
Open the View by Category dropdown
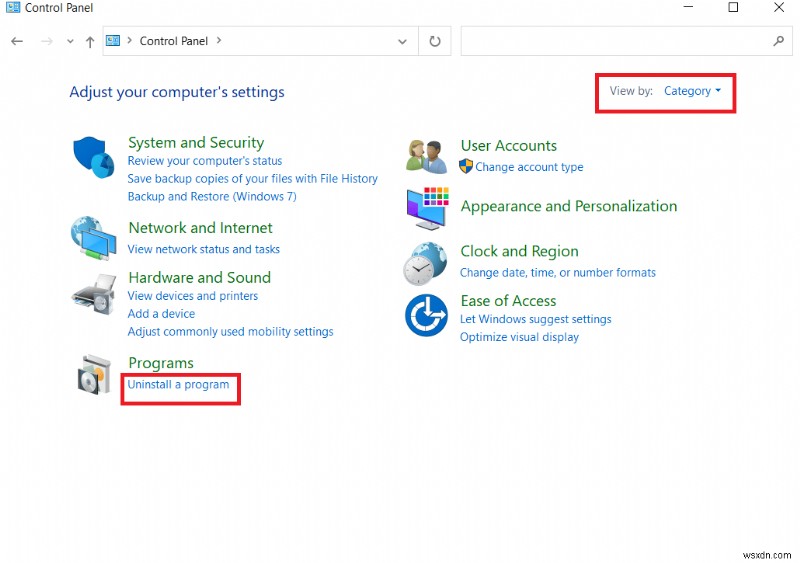tap(692, 91)
